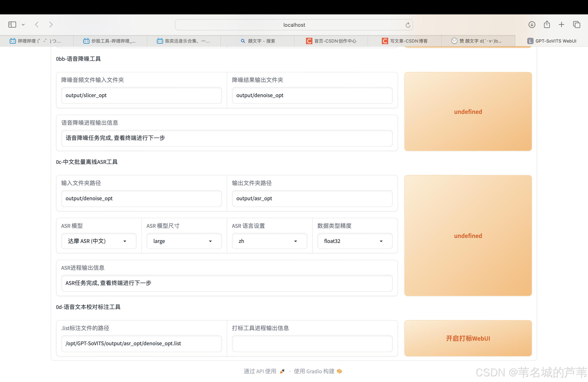
Task: Click the denoise tool undefined button
Action: click(468, 111)
